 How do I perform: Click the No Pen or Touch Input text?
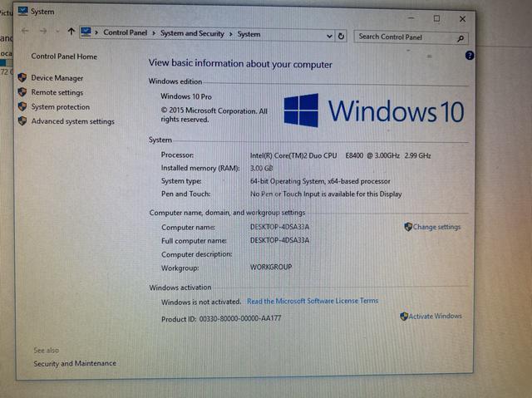326,194
